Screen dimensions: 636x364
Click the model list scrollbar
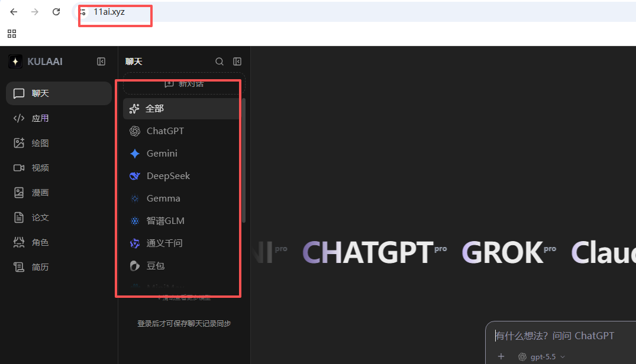pos(243,160)
